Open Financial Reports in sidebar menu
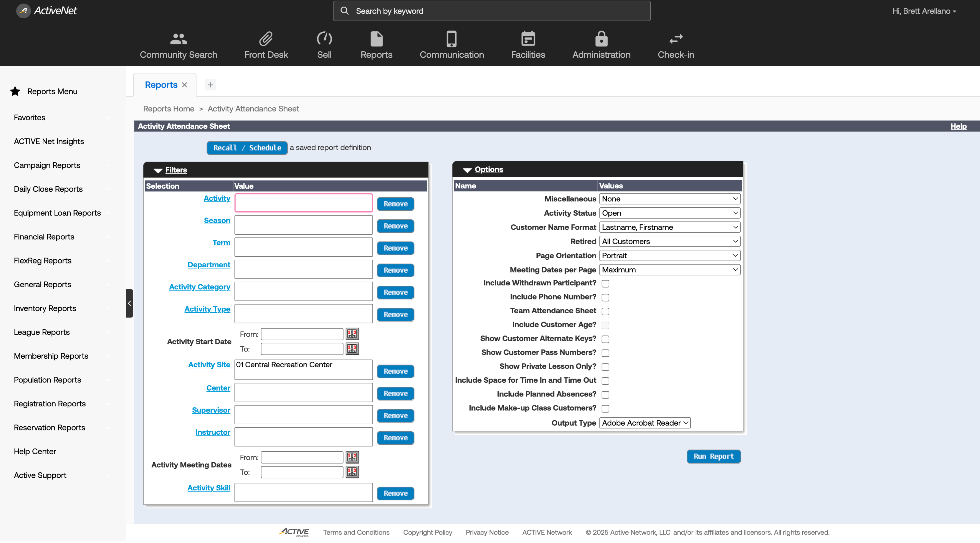This screenshot has height=543, width=980. point(44,237)
